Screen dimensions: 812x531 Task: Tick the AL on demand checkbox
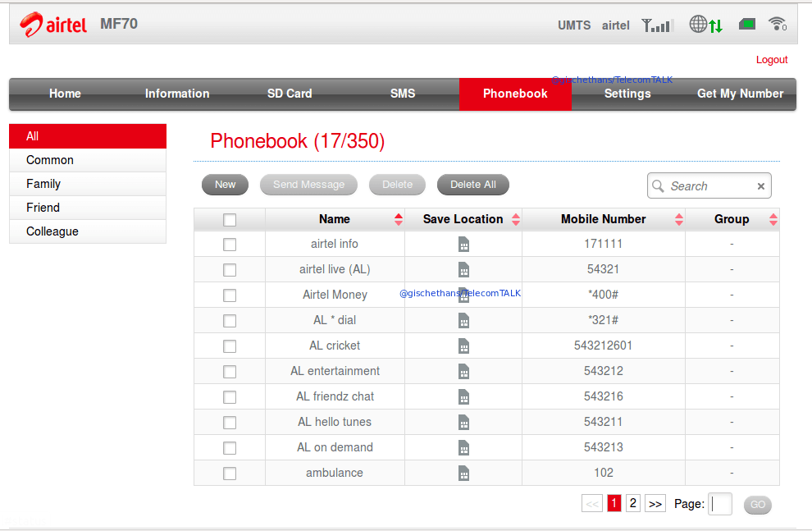point(230,447)
